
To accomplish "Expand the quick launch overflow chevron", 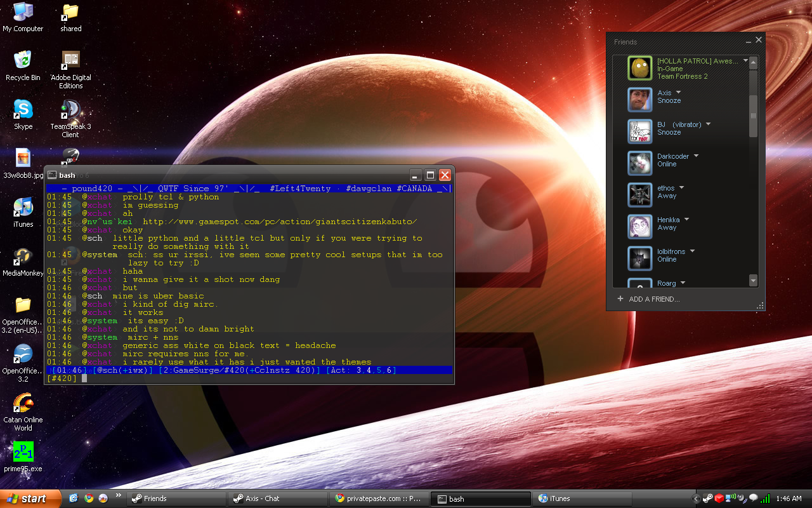I will tap(118, 495).
